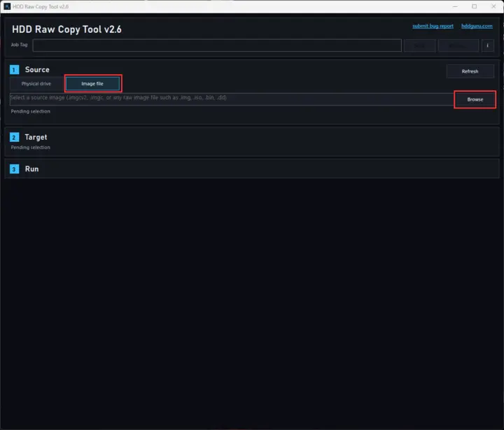Click the step 2 Target number badge

pyautogui.click(x=14, y=138)
